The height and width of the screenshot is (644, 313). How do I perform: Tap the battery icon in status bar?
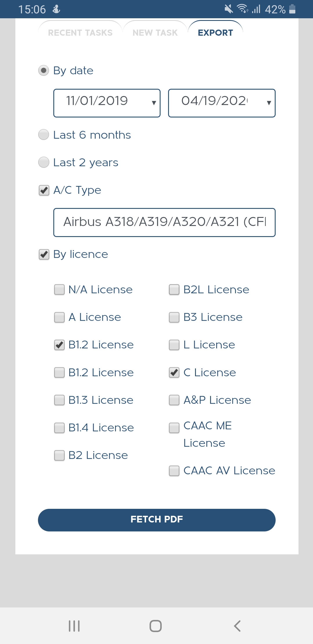(x=292, y=9)
